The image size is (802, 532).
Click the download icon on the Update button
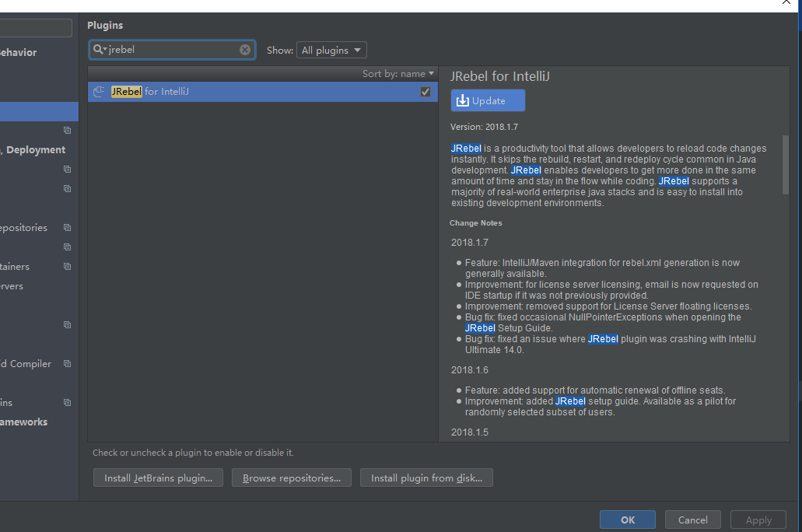coord(463,101)
